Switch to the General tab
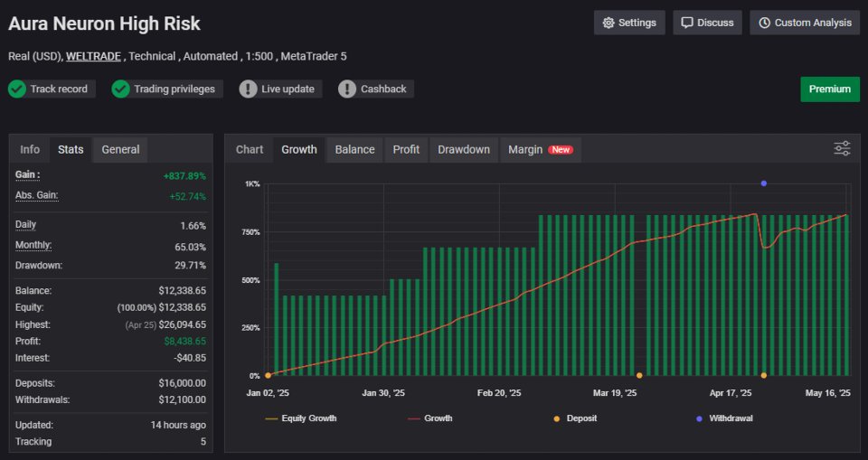Image resolution: width=868 pixels, height=460 pixels. 120,149
